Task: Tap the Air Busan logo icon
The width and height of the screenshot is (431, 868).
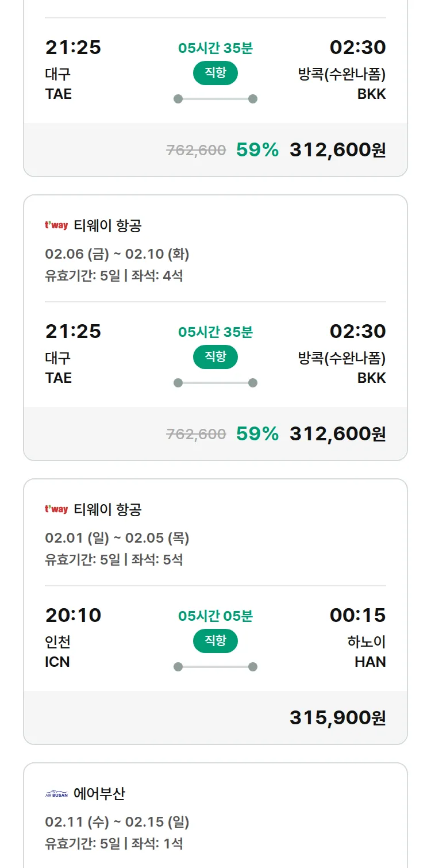Action: [x=56, y=794]
